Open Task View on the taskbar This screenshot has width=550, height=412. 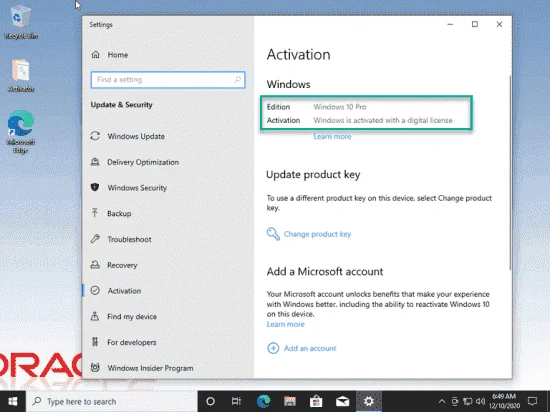pos(236,401)
